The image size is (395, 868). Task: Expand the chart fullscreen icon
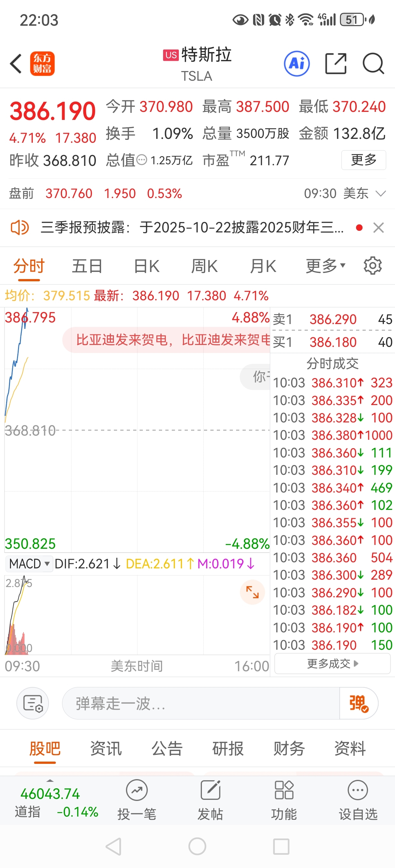tap(252, 592)
